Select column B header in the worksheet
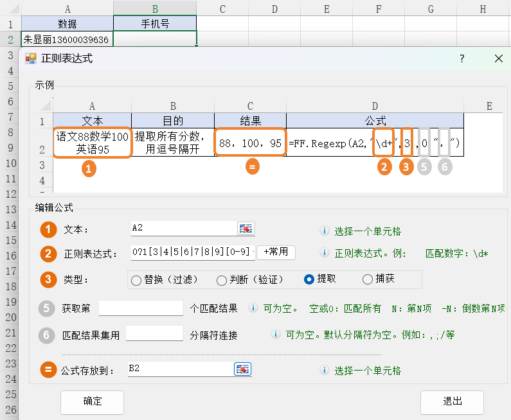The width and height of the screenshot is (511, 420). point(155,8)
